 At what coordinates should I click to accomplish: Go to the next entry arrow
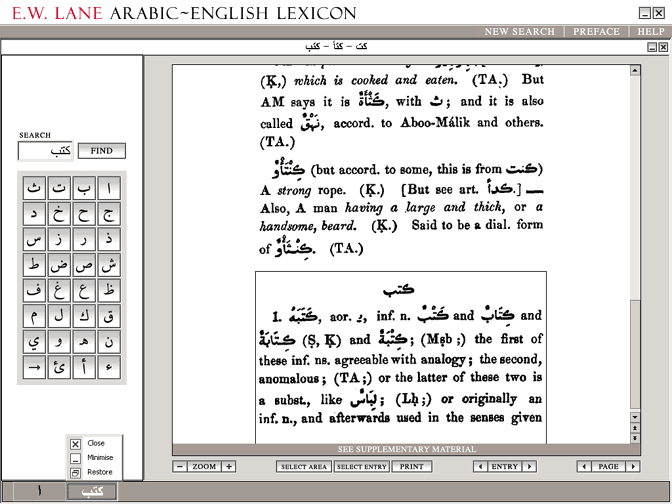530,466
